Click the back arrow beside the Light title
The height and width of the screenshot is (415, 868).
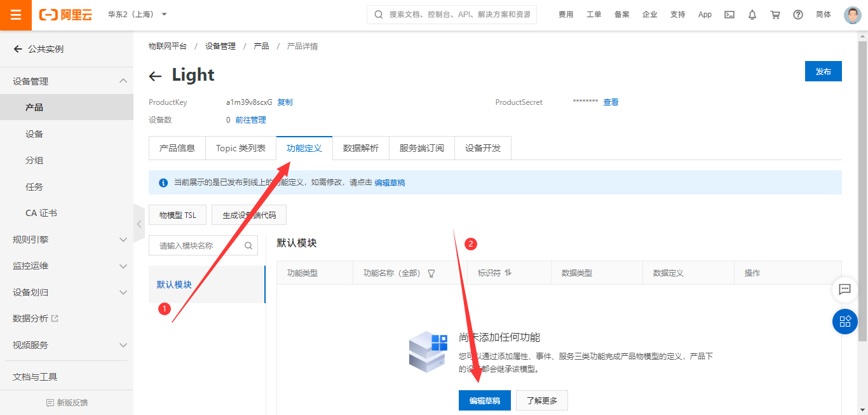(x=155, y=75)
